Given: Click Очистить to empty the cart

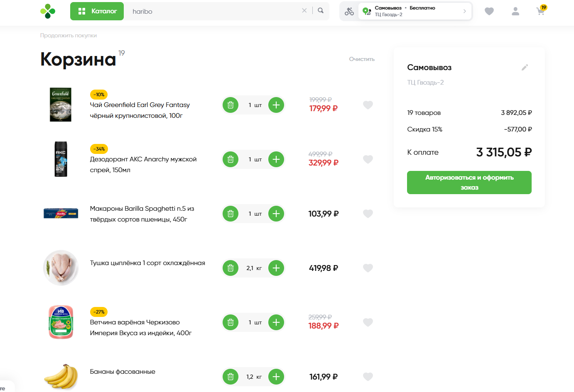Looking at the screenshot, I should [362, 59].
